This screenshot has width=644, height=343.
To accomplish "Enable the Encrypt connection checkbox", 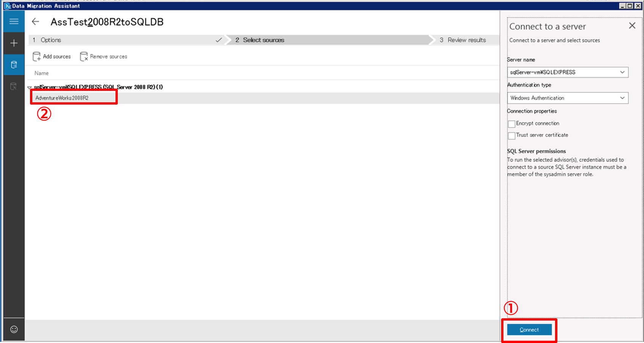I will 512,124.
